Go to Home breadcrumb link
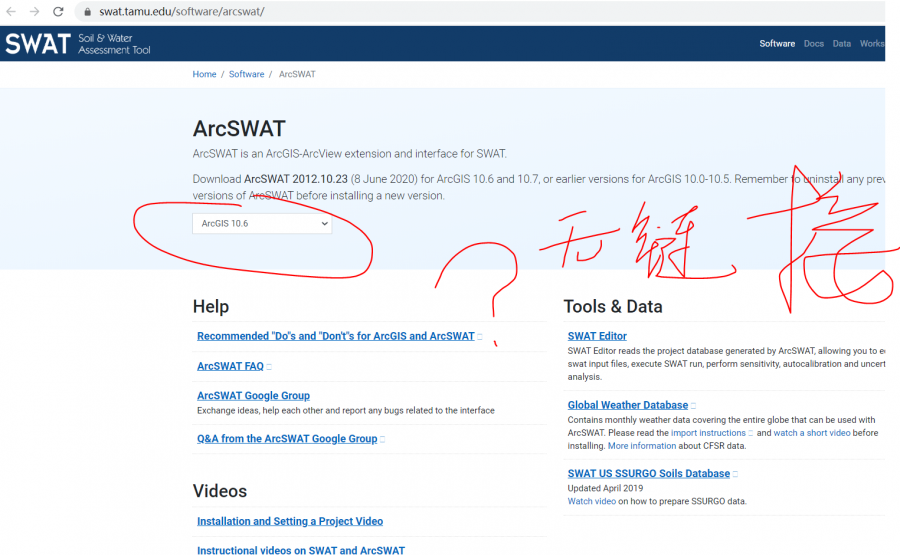The height and width of the screenshot is (555, 900). 204,74
